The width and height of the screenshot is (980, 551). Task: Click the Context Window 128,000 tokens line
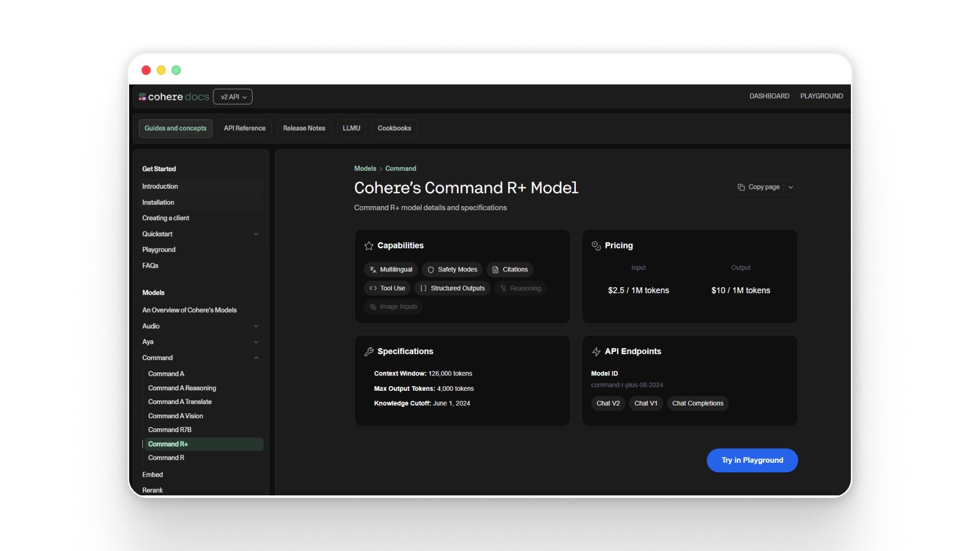click(x=423, y=373)
